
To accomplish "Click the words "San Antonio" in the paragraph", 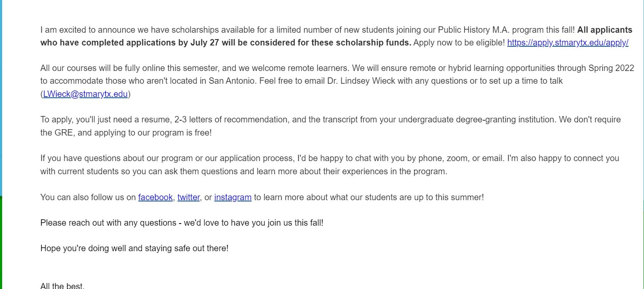I will 232,81.
